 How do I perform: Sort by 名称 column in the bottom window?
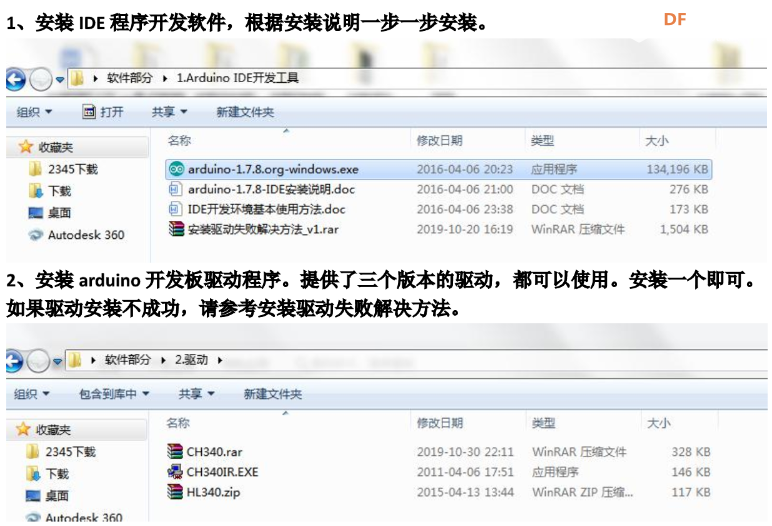coord(178,423)
